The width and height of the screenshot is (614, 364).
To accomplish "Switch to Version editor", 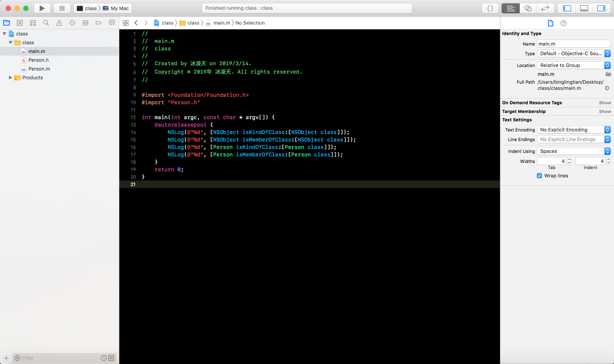I will point(545,8).
